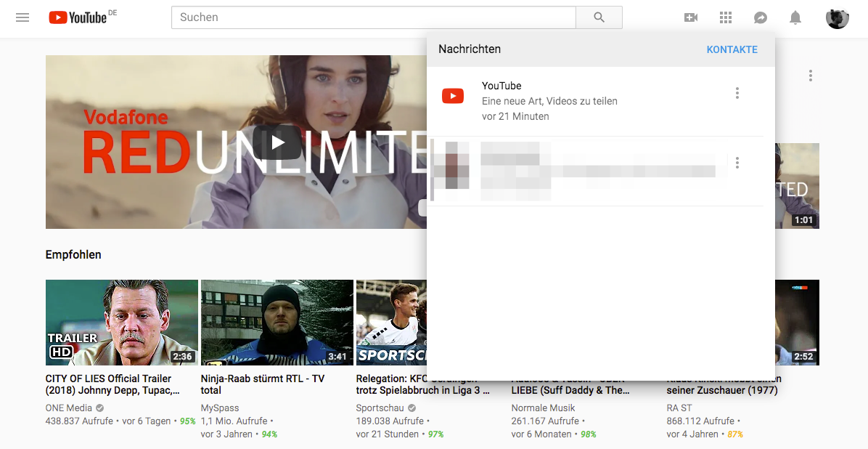Image resolution: width=868 pixels, height=449 pixels.
Task: Click the 'vor 21 Stunden' upload time
Action: pyautogui.click(x=388, y=434)
